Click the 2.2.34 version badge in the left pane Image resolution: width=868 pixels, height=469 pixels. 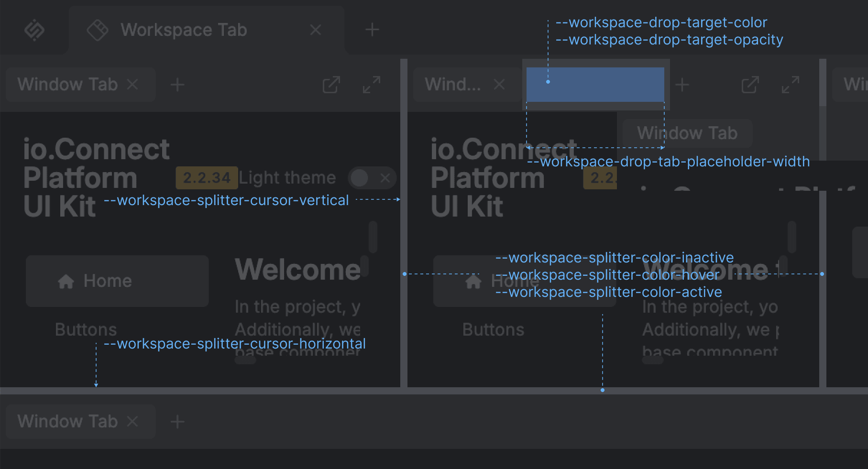[207, 178]
